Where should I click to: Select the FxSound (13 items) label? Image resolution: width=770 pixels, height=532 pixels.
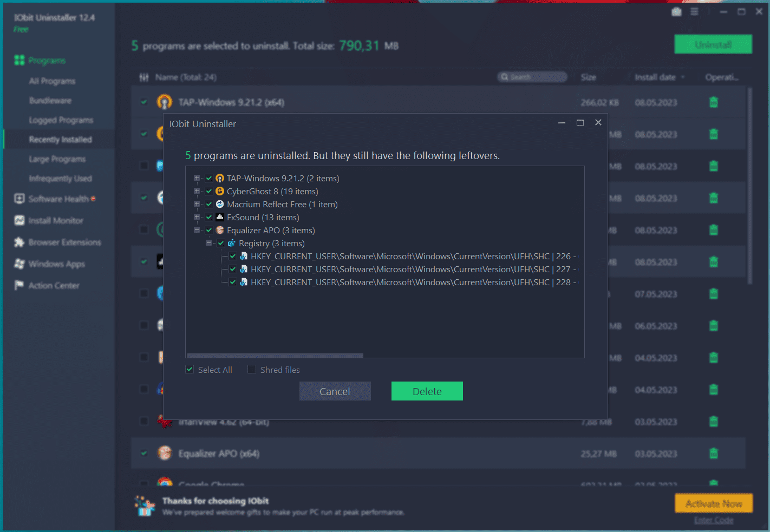(263, 217)
